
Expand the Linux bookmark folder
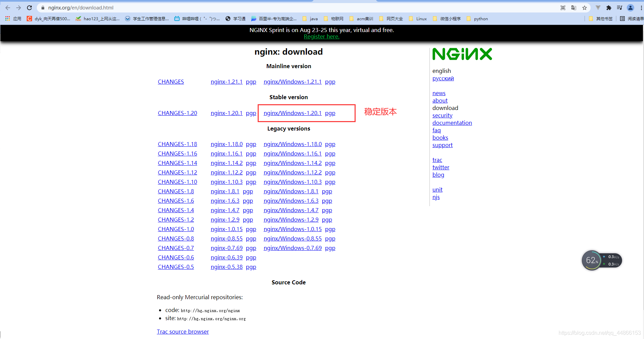pyautogui.click(x=418, y=19)
